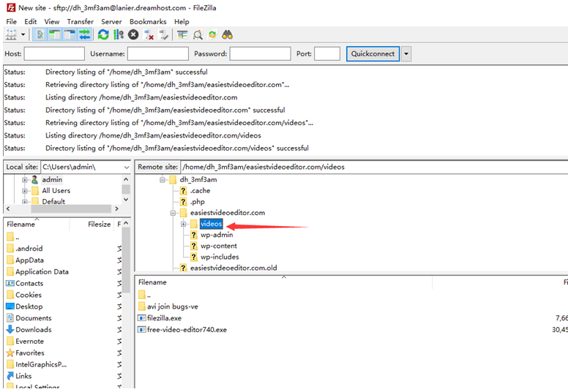
Task: Select free-video-editor740.exe in remote list
Action: click(187, 330)
